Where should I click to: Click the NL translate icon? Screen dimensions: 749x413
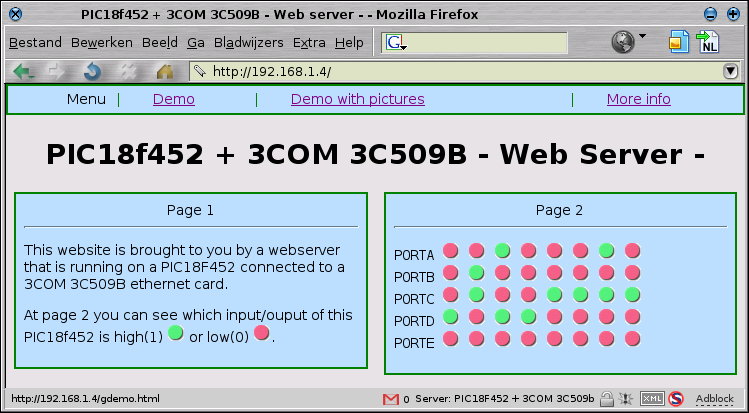(x=708, y=42)
